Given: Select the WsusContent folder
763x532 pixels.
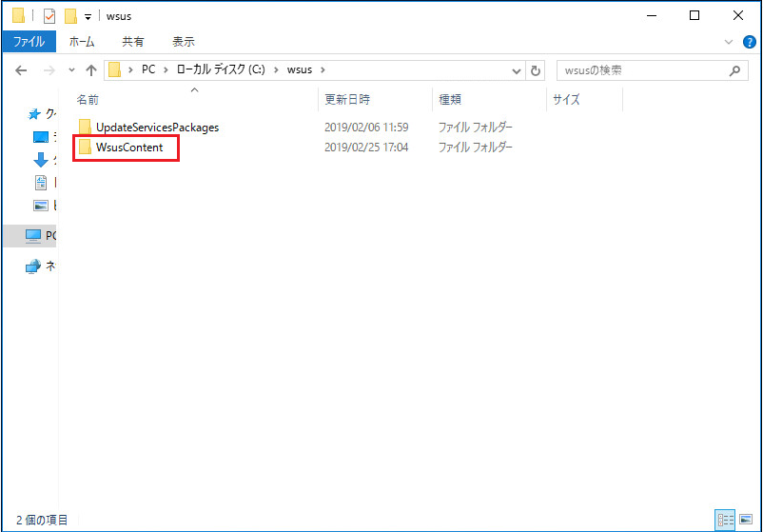Looking at the screenshot, I should click(x=129, y=148).
